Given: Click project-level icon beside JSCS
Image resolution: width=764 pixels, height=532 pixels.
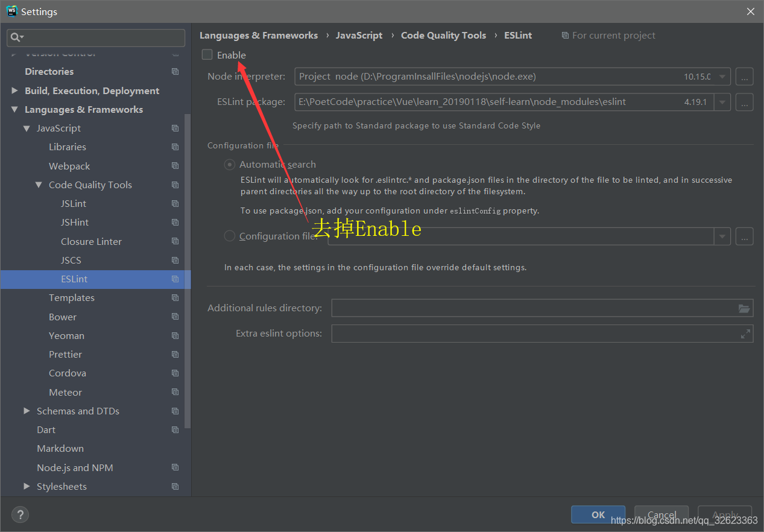Looking at the screenshot, I should point(175,260).
